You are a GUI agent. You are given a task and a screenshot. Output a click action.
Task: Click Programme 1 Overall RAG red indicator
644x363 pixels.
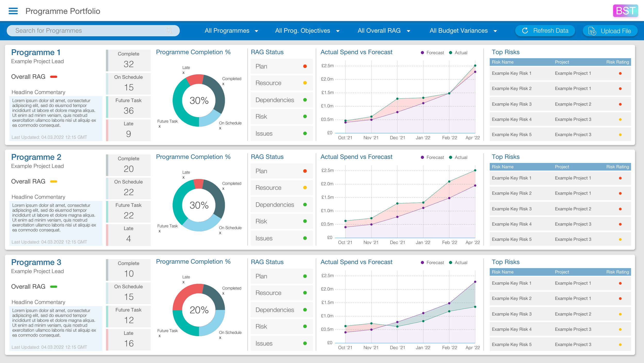[54, 77]
